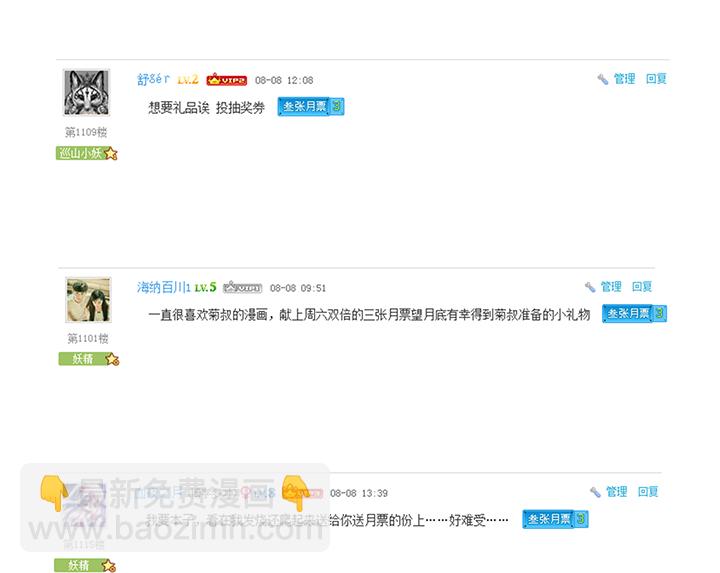Image resolution: width=720 pixels, height=573 pixels.
Task: Click LV.5 level label beside 海纳百川1
Action: coord(205,287)
